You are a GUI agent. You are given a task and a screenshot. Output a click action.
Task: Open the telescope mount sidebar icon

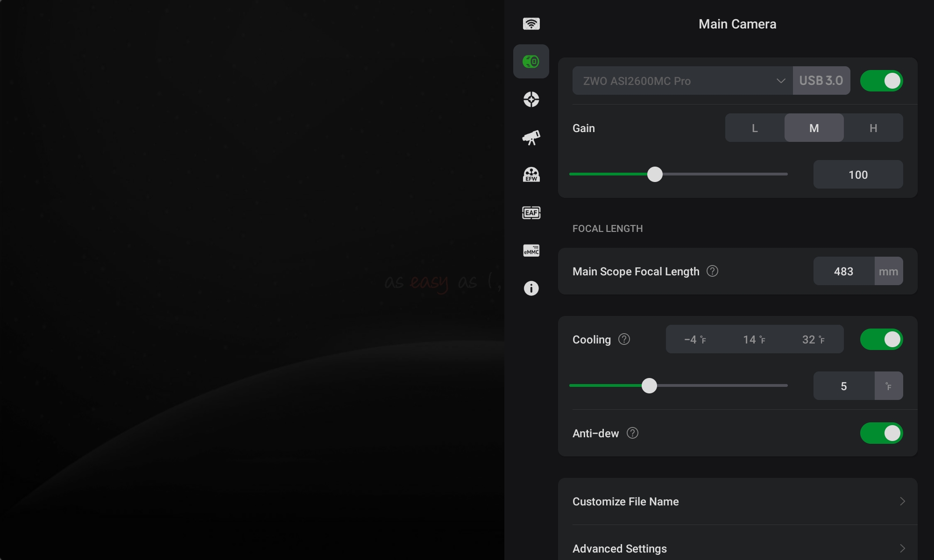coord(531,138)
